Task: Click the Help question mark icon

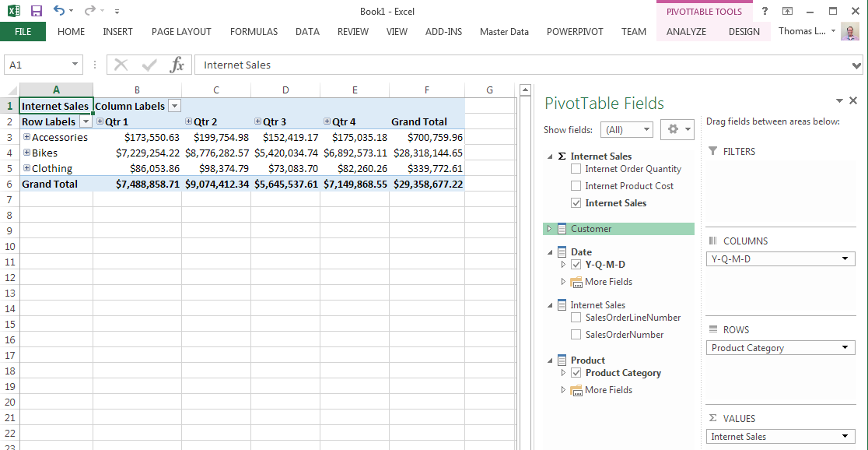Action: [765, 11]
